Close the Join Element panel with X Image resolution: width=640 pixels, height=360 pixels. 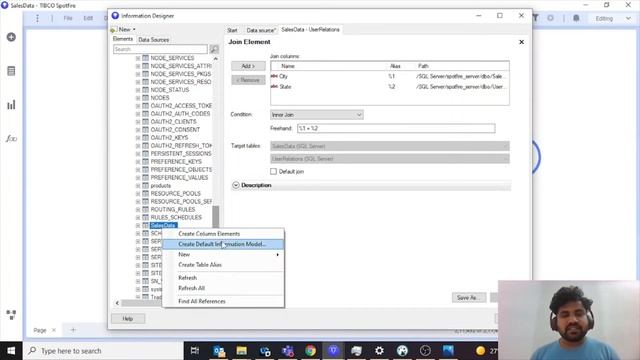[521, 42]
